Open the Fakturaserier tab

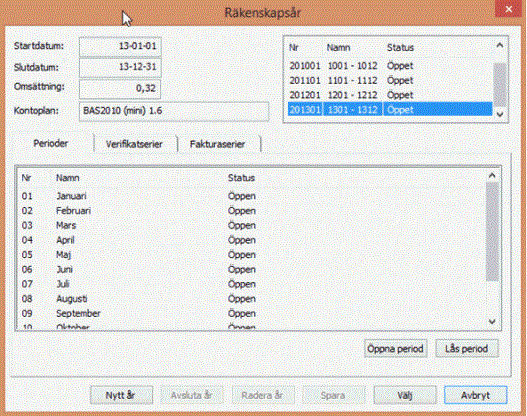click(x=217, y=144)
